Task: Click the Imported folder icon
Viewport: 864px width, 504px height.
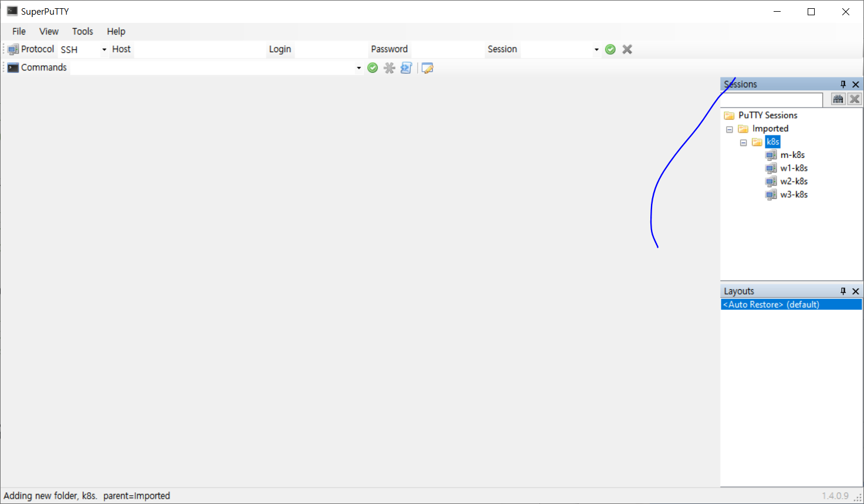Action: click(743, 128)
